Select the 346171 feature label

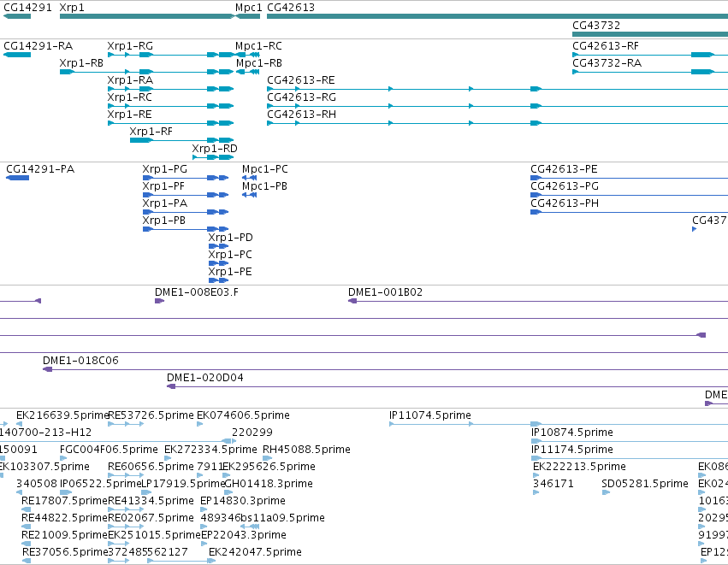tap(553, 485)
